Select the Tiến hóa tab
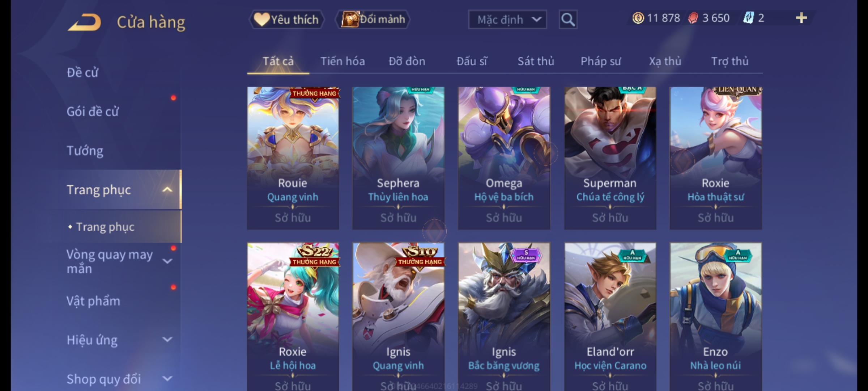The width and height of the screenshot is (868, 391). coord(342,61)
